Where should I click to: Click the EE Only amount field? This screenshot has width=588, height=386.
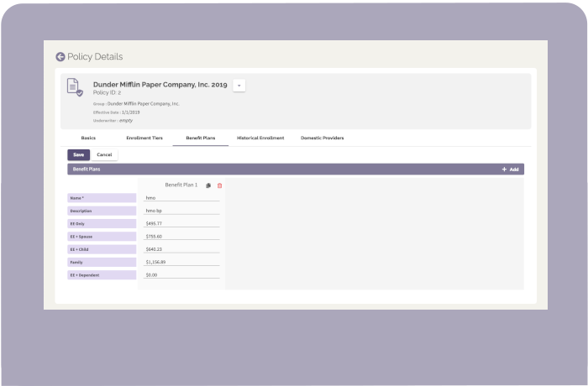181,223
